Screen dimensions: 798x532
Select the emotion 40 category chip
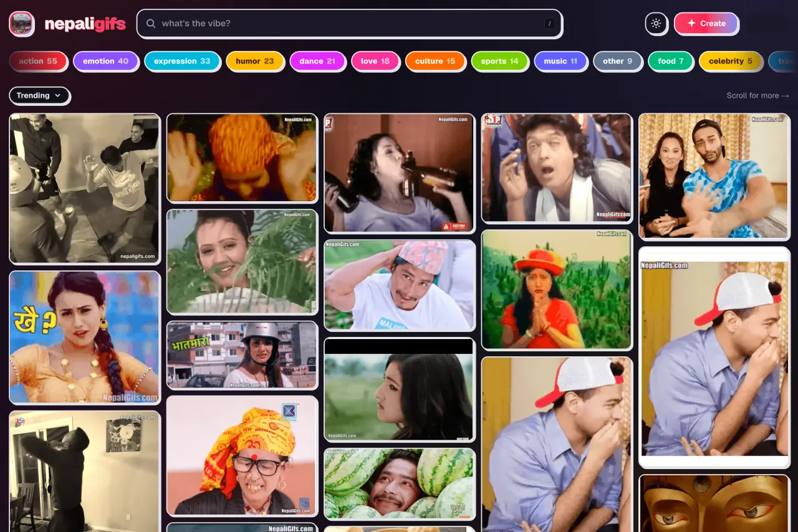[105, 61]
